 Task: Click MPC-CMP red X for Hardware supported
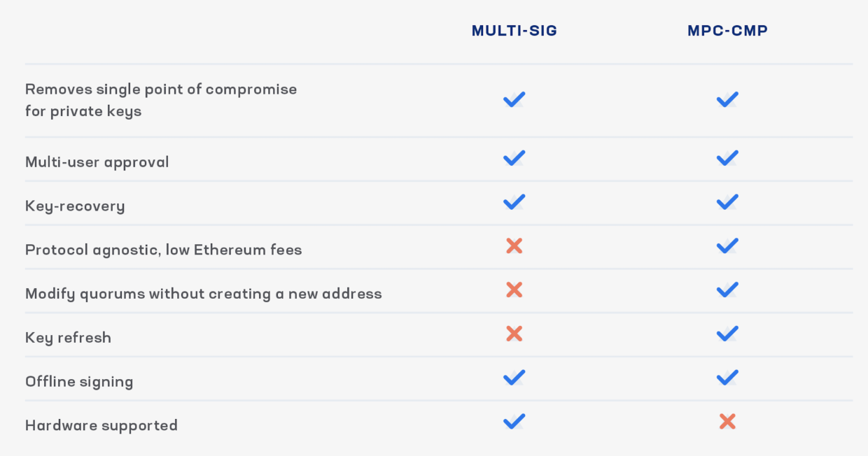click(727, 422)
